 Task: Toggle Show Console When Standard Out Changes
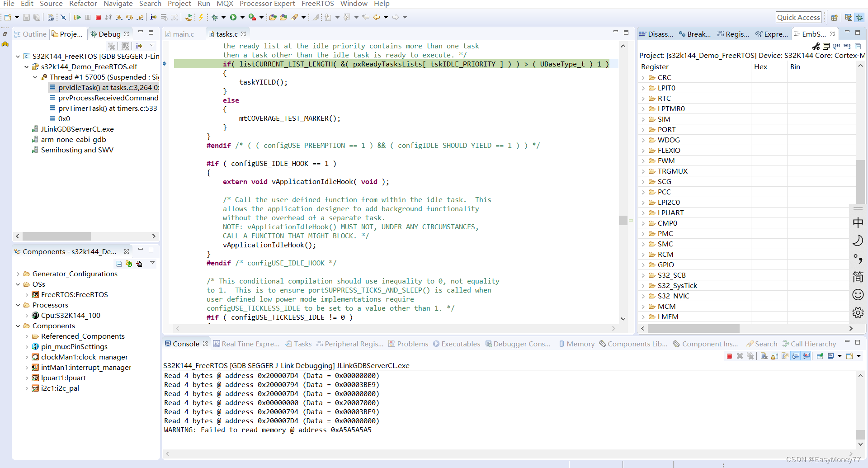796,356
